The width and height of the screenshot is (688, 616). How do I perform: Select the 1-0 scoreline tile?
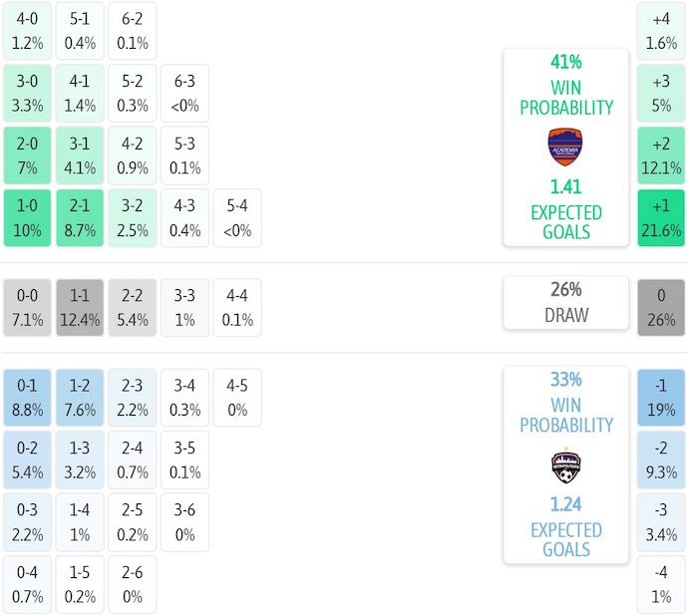27,217
